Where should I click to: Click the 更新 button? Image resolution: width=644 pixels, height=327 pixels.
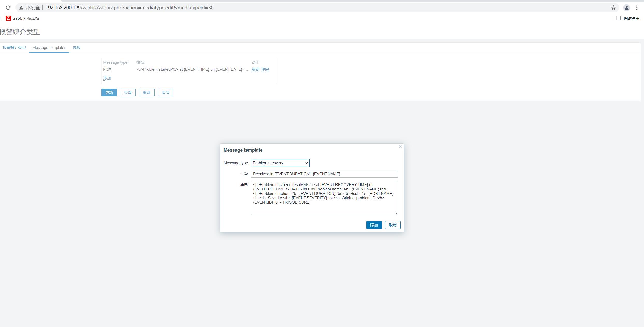click(x=109, y=93)
